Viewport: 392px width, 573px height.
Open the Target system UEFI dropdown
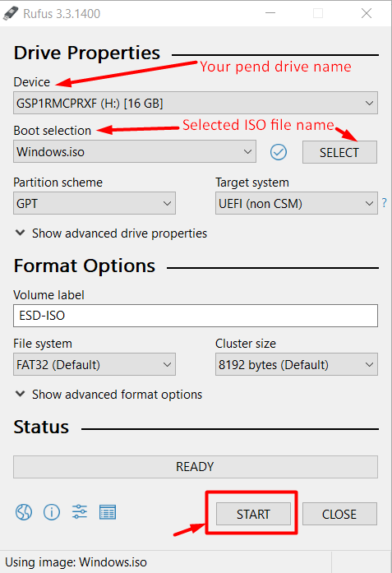coord(297,203)
